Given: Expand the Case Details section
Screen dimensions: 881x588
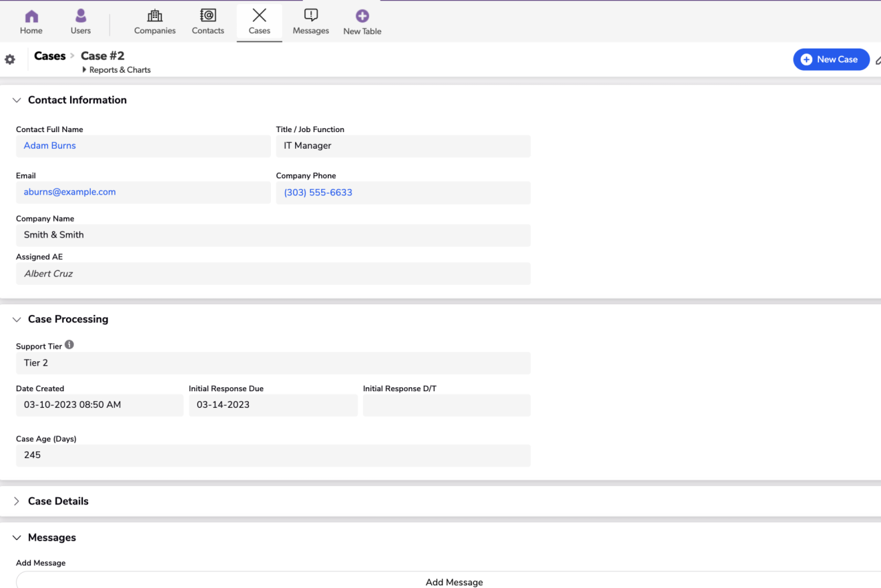Looking at the screenshot, I should (17, 501).
